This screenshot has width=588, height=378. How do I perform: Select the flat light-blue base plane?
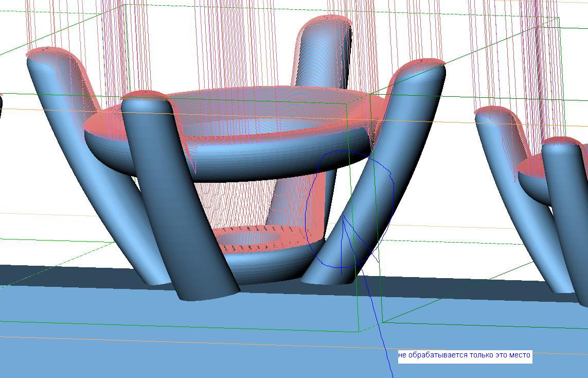pyautogui.click(x=206, y=345)
